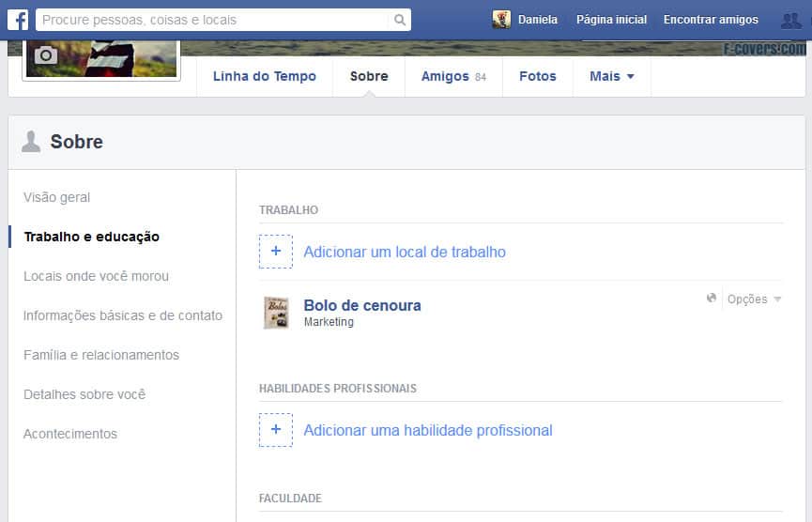Click the profile picture thumbnail

(x=101, y=58)
